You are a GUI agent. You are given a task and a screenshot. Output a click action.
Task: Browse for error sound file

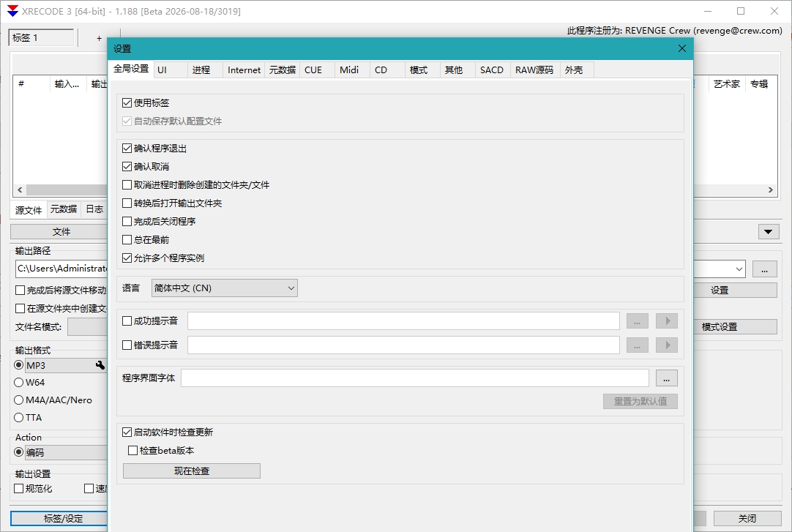tap(638, 345)
